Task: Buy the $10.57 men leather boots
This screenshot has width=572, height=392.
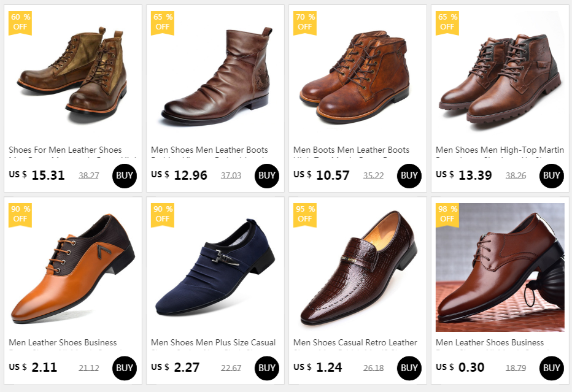Action: click(409, 175)
